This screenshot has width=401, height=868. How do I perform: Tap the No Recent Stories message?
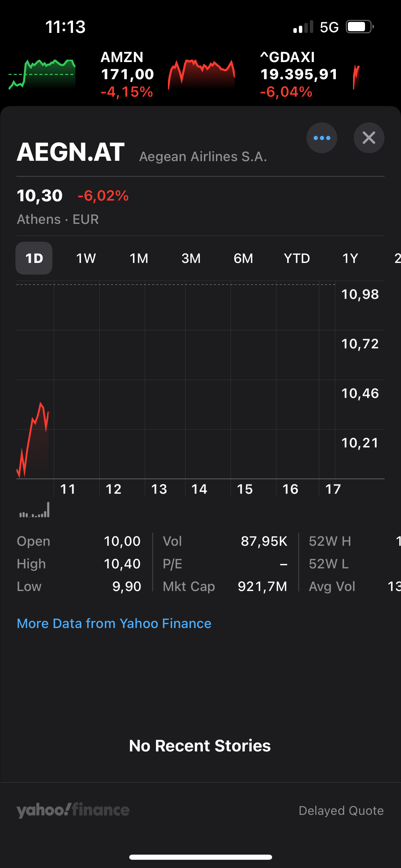(x=200, y=746)
